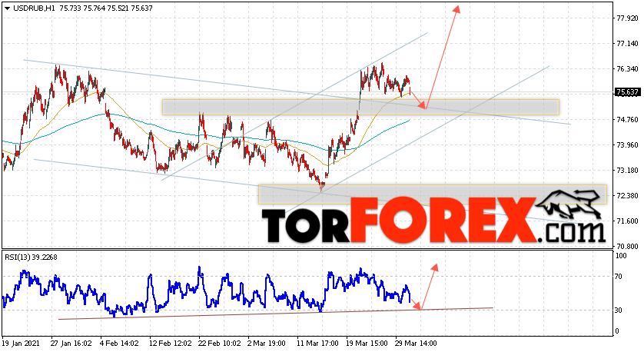Click the 29 Mar 14:00 date label
The height and width of the screenshot is (352, 644).
pos(416,344)
